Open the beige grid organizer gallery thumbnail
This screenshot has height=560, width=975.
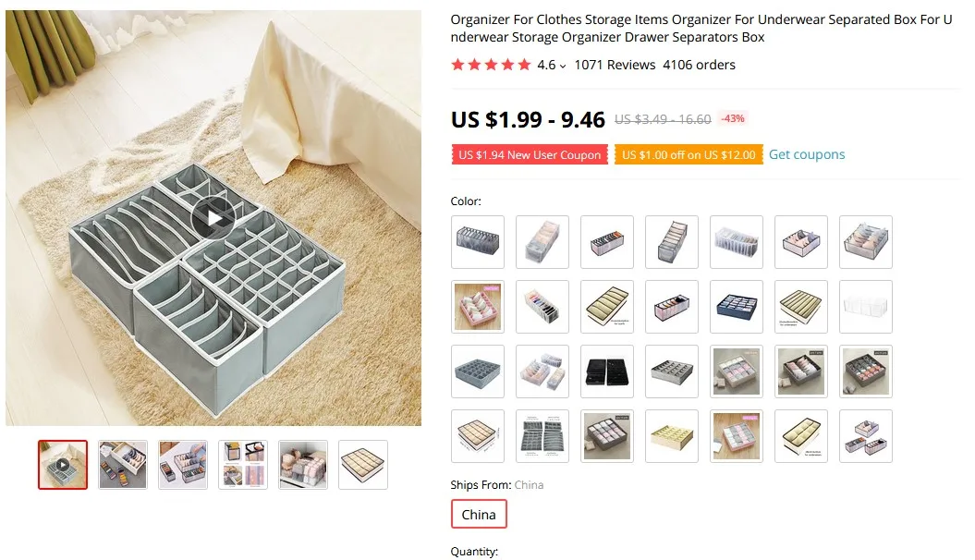(x=363, y=465)
